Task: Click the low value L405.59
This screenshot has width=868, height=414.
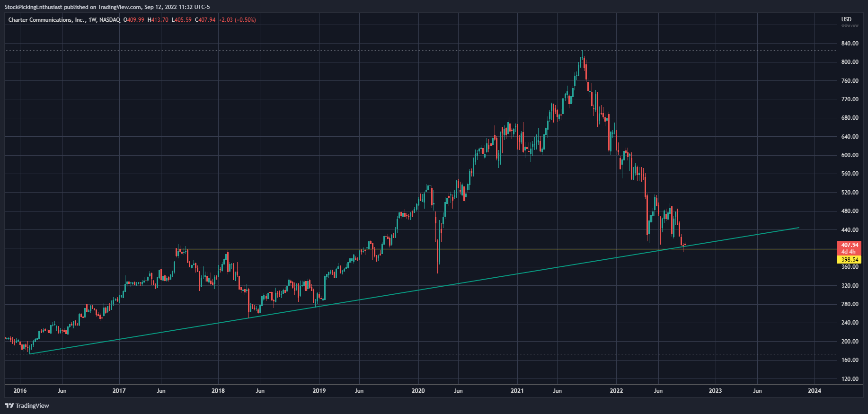Action: pos(181,20)
